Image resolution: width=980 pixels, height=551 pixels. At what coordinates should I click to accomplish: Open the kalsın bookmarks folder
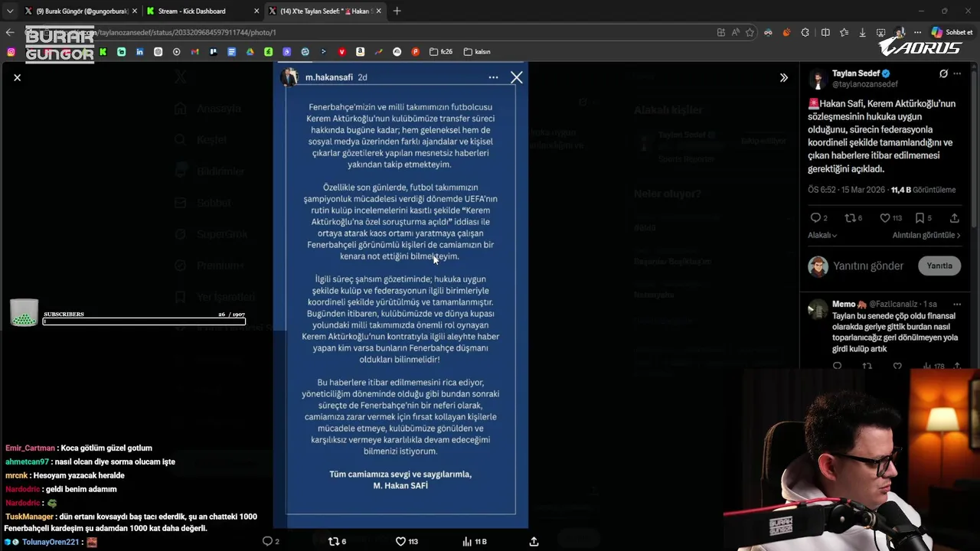point(477,52)
